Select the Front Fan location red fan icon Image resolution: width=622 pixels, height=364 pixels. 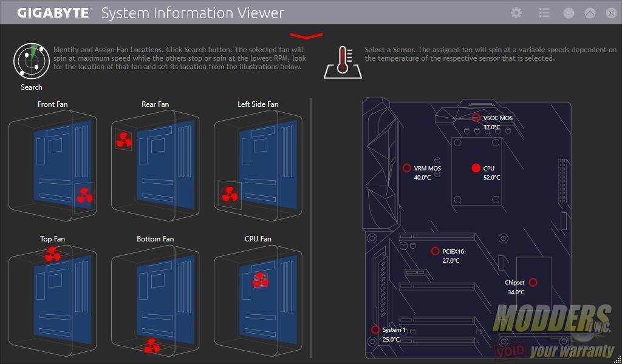coord(84,195)
